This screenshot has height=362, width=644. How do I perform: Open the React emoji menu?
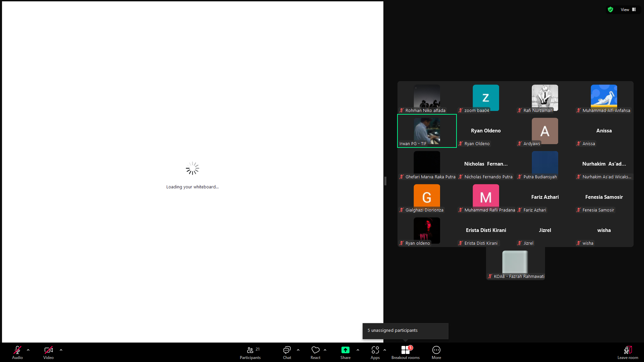coord(315,352)
